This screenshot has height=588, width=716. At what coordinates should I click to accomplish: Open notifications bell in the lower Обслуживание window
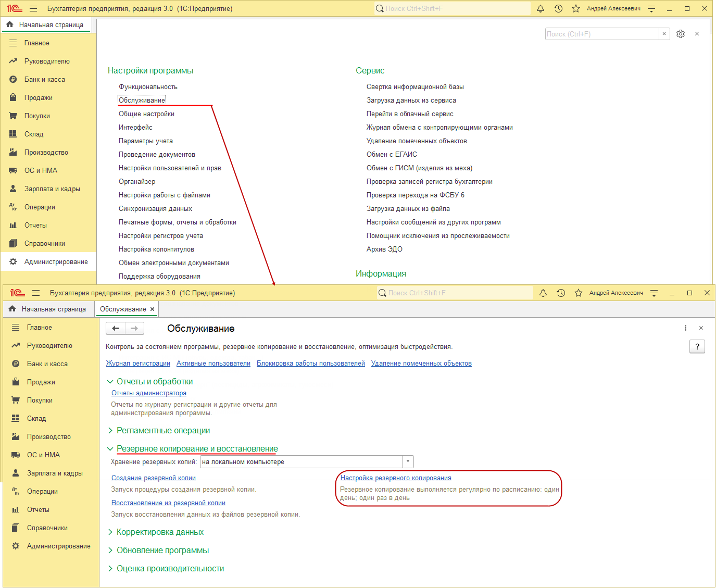click(543, 293)
